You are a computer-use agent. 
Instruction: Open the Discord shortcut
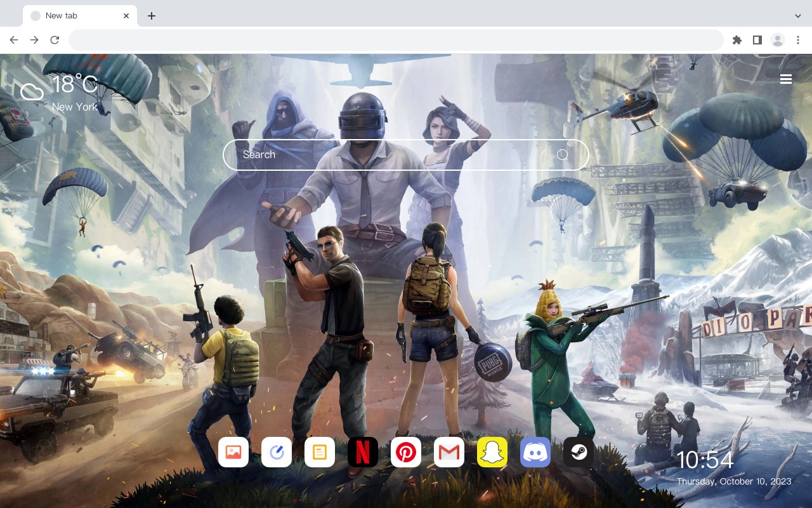(535, 452)
